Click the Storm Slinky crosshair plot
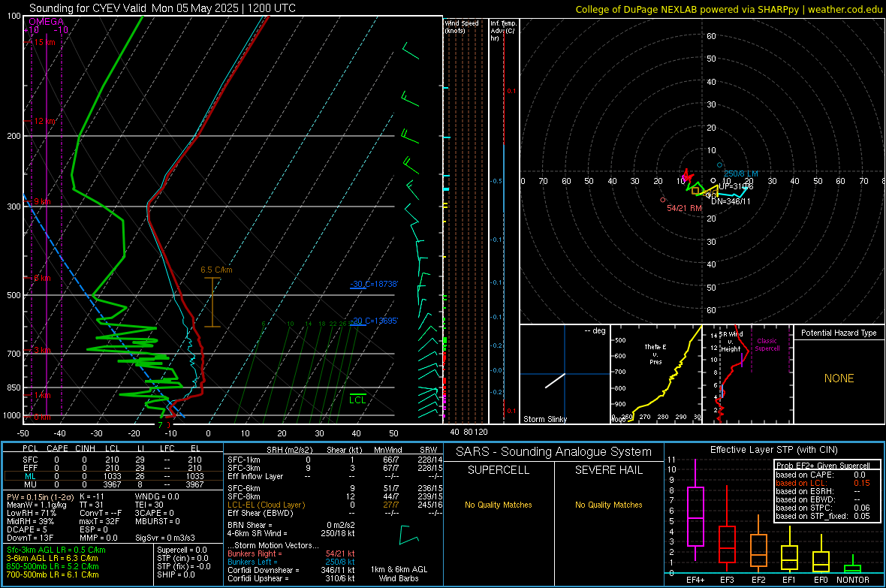The image size is (886, 588). (565, 374)
